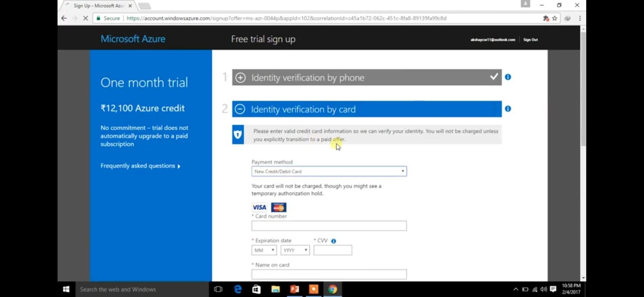Click the Microsoft Azure logo link

133,39
